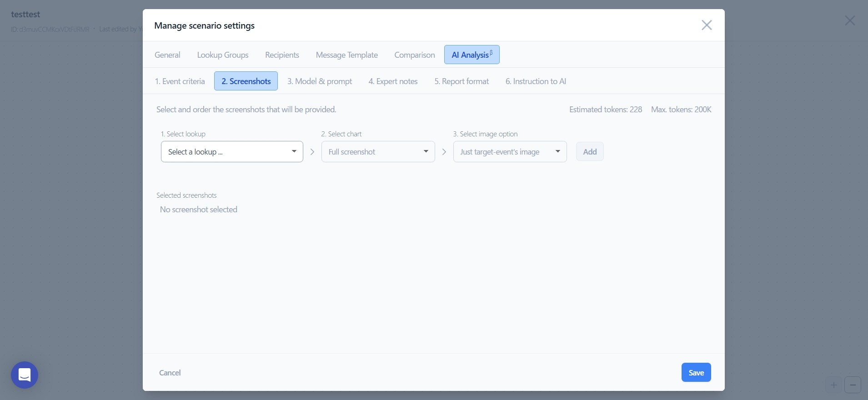Go to the Recipients tab
This screenshot has width=868, height=400.
[x=282, y=55]
